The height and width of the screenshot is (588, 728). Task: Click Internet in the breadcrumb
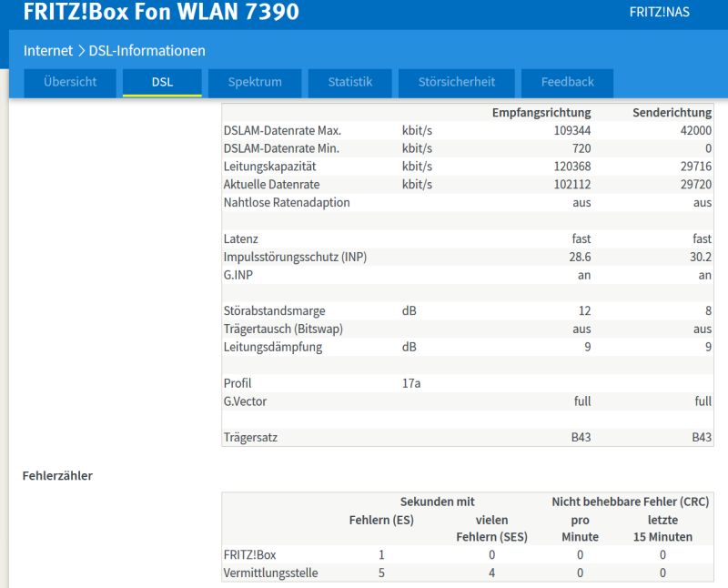[48, 51]
